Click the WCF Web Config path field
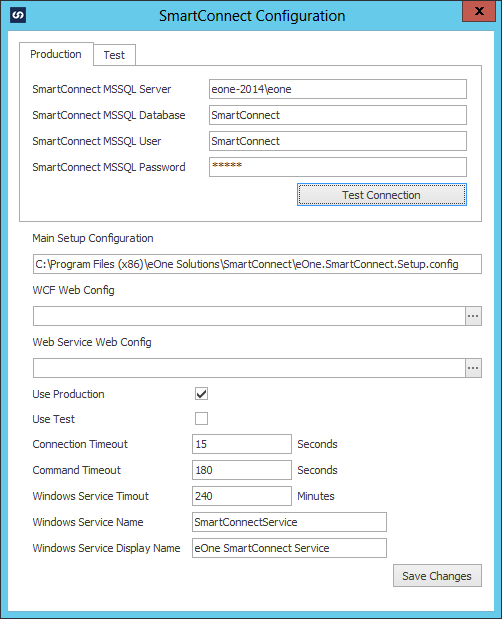The image size is (502, 619). coord(249,316)
